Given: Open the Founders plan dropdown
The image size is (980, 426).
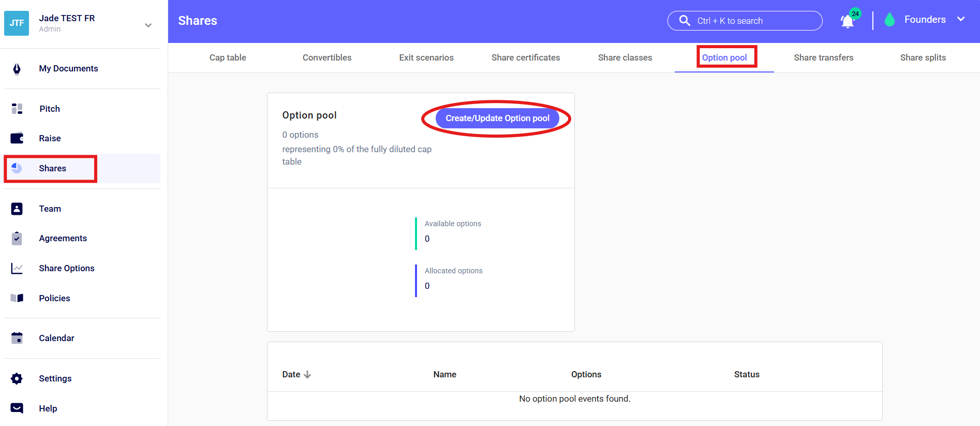Looking at the screenshot, I should (960, 20).
